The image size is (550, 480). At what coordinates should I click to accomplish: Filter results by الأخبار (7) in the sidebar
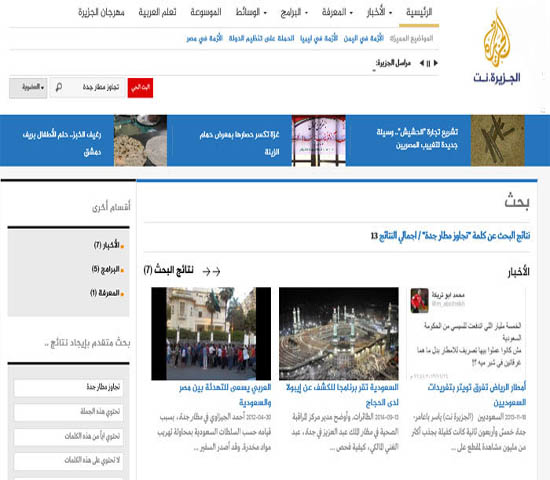click(108, 245)
